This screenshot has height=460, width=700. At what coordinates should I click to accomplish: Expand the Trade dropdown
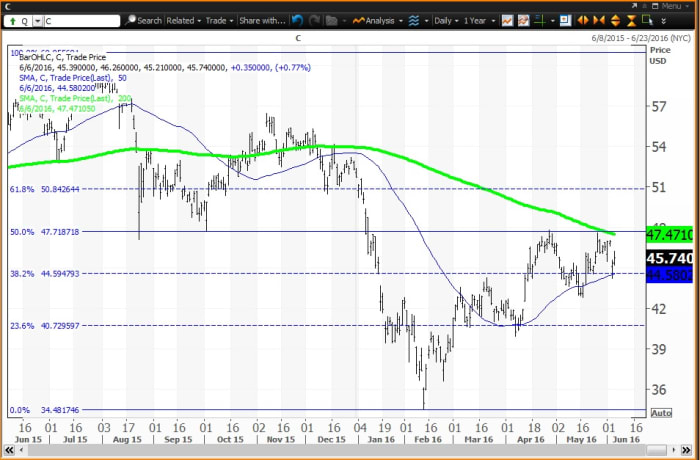(219, 20)
